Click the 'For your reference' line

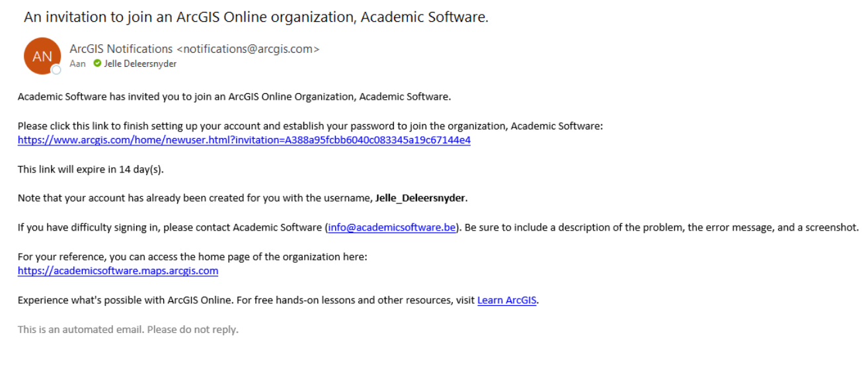(x=192, y=256)
